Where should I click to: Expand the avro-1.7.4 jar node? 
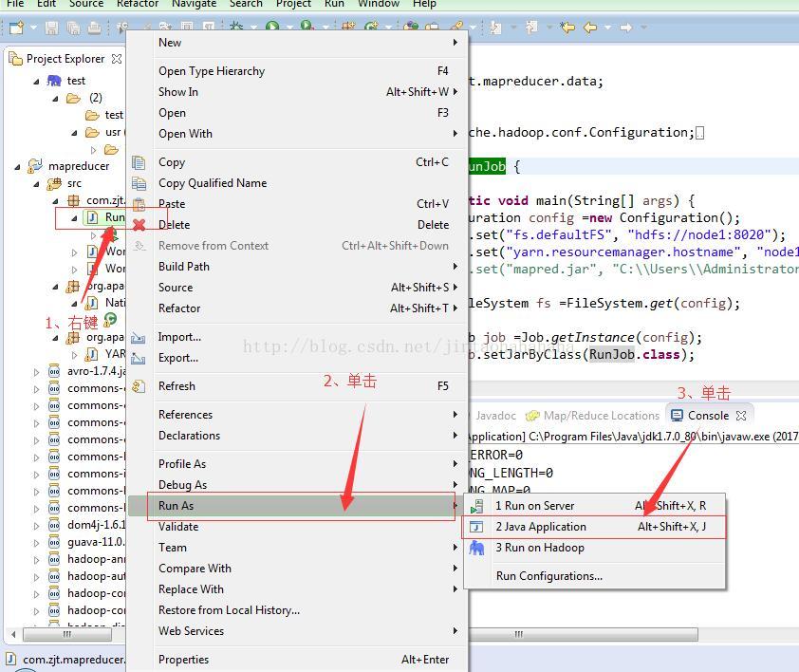point(36,372)
